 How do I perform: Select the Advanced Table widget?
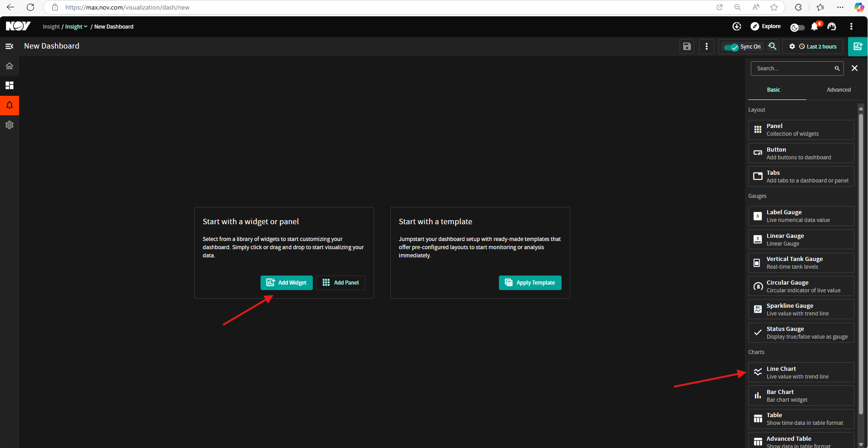801,440
